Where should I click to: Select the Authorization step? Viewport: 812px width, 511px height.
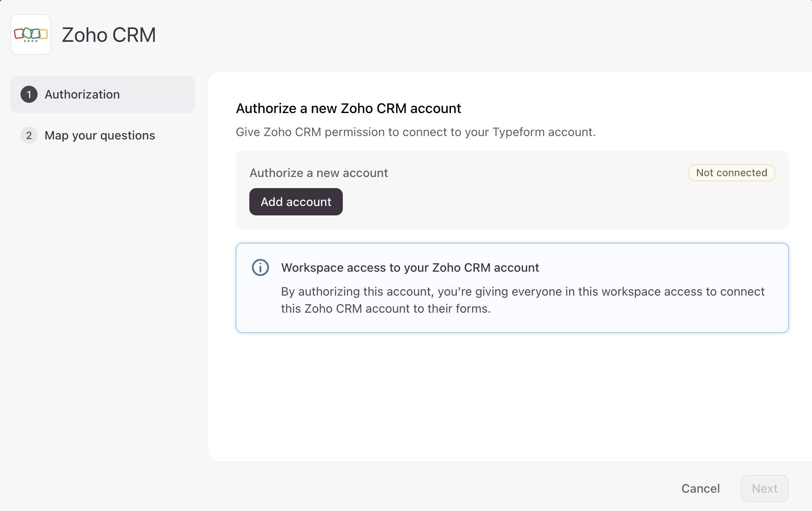(x=102, y=94)
